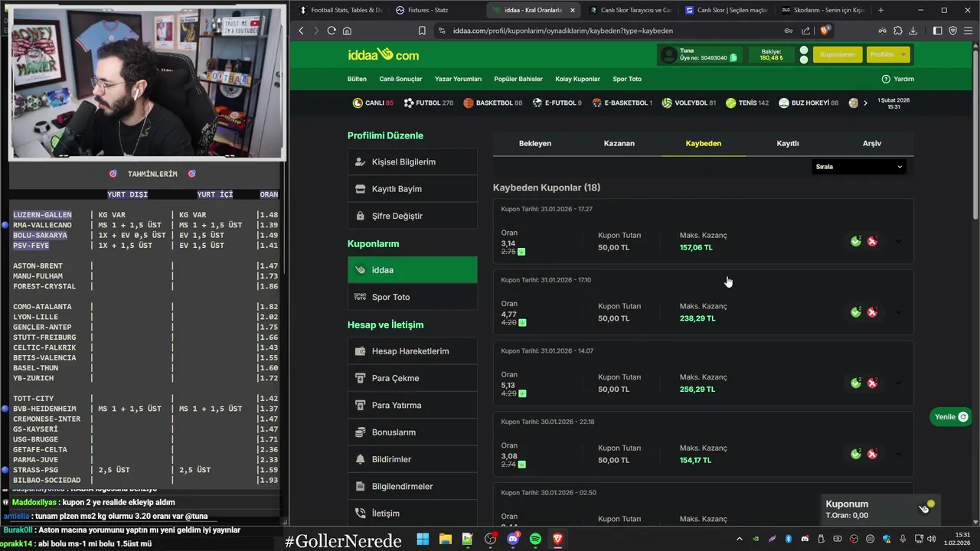Switch to Kaybeden coupons tab
The image size is (980, 551).
(704, 143)
